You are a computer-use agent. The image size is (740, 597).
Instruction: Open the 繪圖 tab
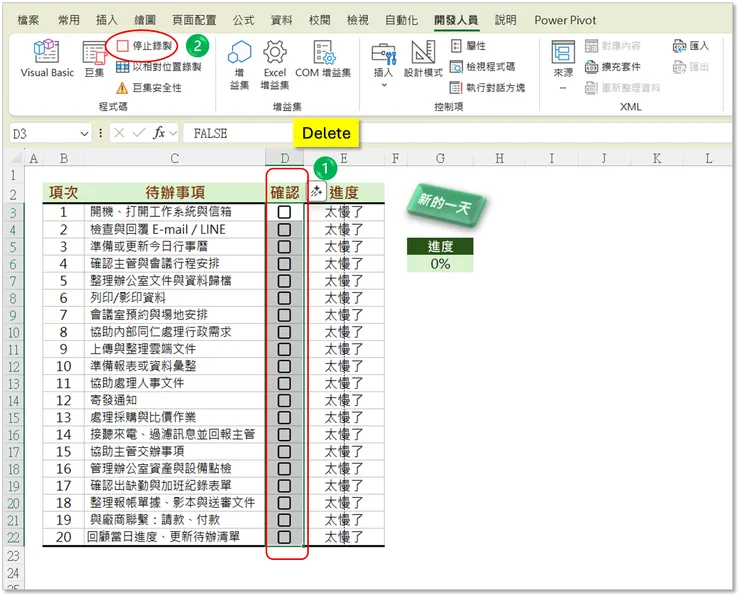145,20
